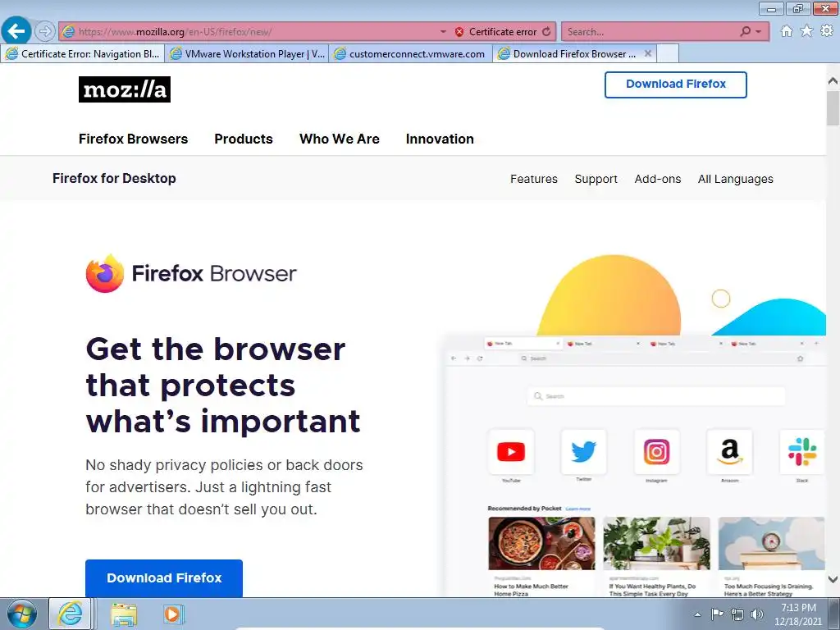840x630 pixels.
Task: Click in the address bar URL field
Action: tap(257, 32)
